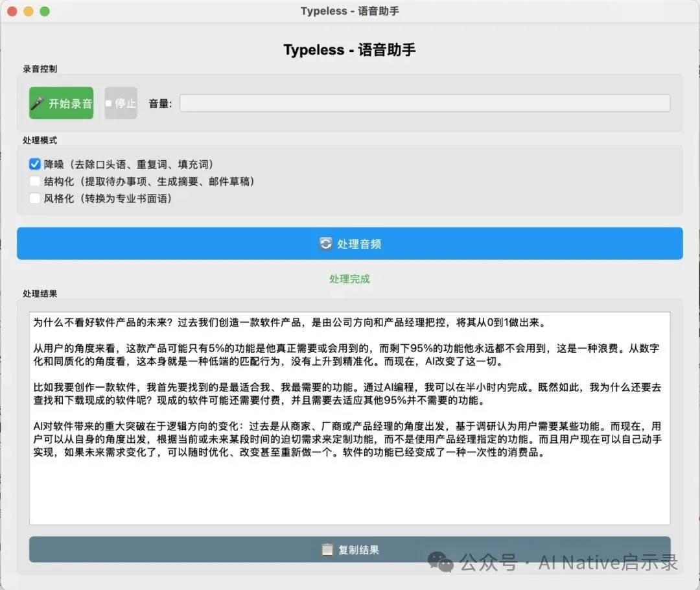Click the blue 处理音频 processing button
This screenshot has width=700, height=590.
click(350, 244)
